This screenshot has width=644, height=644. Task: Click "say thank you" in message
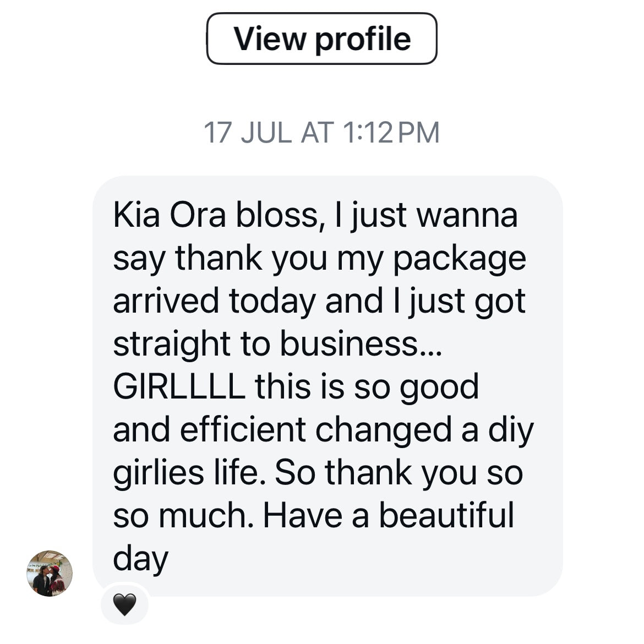pyautogui.click(x=220, y=258)
